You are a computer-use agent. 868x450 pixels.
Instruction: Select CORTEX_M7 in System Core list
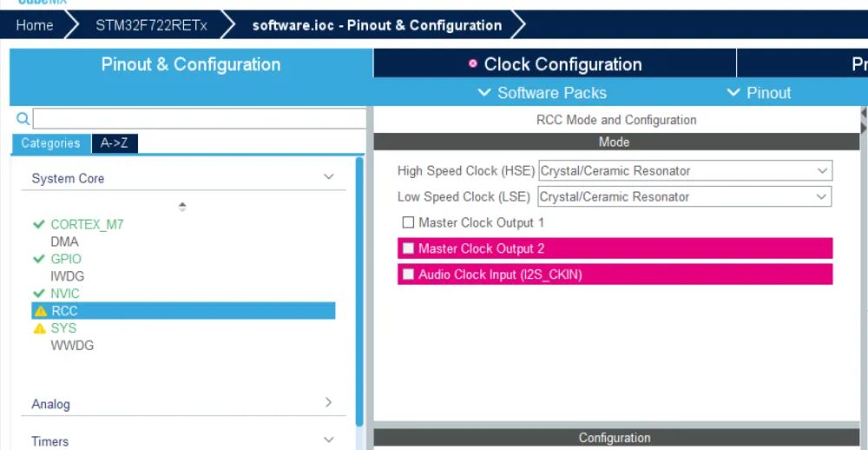click(x=87, y=224)
